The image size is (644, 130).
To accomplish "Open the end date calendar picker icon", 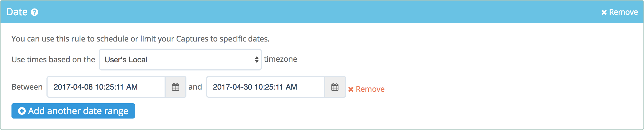I will point(335,87).
